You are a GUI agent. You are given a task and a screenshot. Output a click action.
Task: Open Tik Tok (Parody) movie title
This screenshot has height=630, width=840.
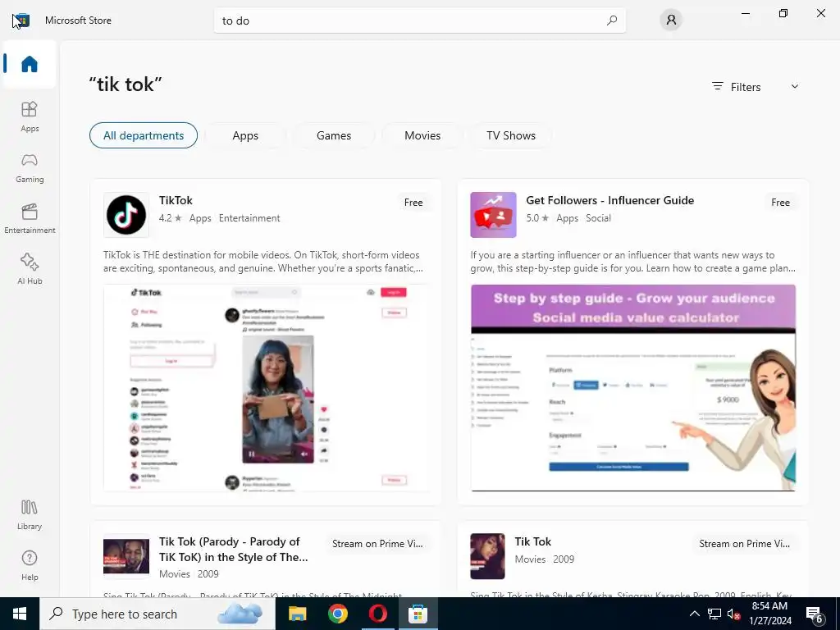click(234, 549)
